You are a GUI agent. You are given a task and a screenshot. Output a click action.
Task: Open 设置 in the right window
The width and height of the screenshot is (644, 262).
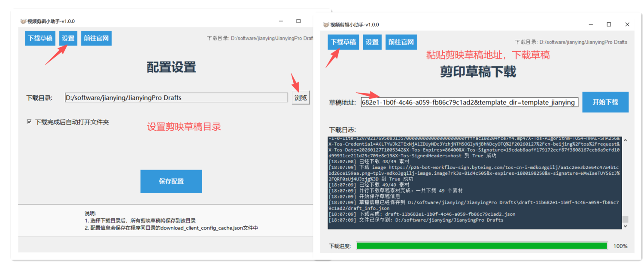372,42
